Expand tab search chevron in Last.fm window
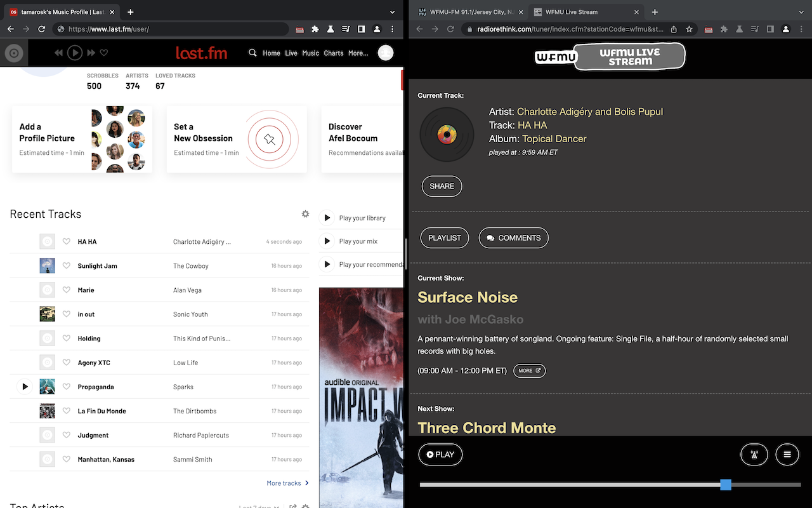Screen dimensions: 812x508 tap(393, 12)
